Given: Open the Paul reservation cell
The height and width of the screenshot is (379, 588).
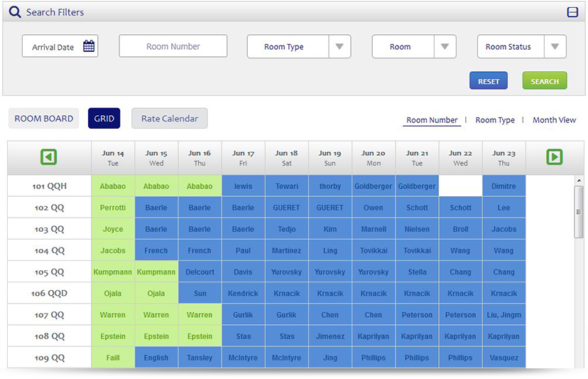Looking at the screenshot, I should [243, 250].
